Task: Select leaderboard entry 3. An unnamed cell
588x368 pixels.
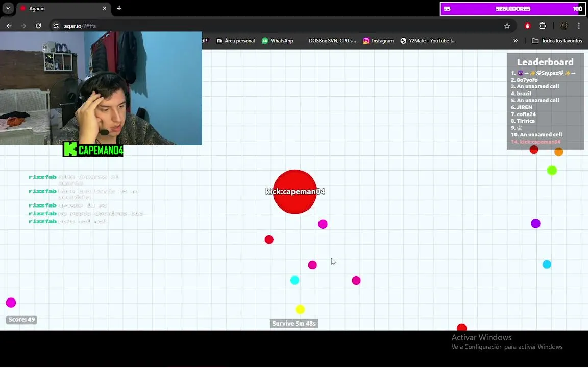Action: (x=535, y=87)
